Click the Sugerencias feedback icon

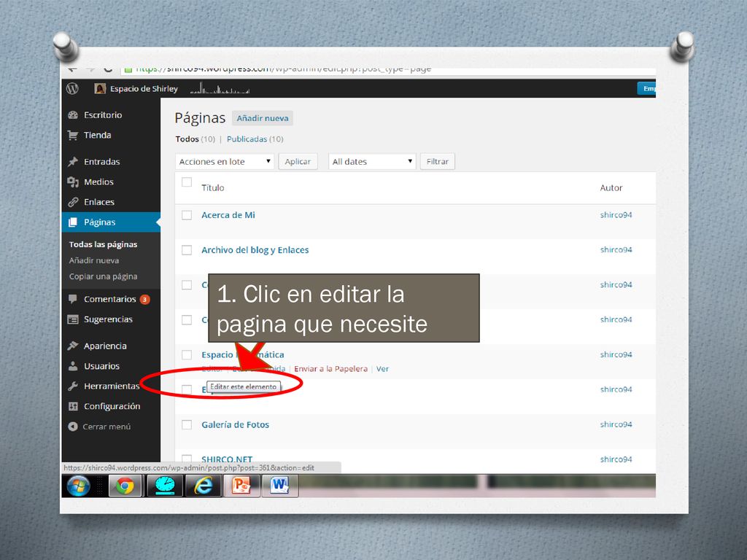click(x=73, y=319)
